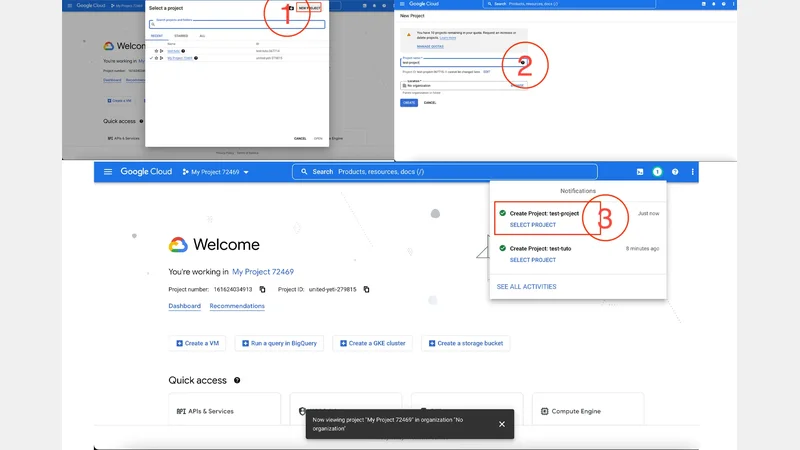Click the help icon beside test-tuto in the project dialog
The width and height of the screenshot is (800, 450).
183,51
